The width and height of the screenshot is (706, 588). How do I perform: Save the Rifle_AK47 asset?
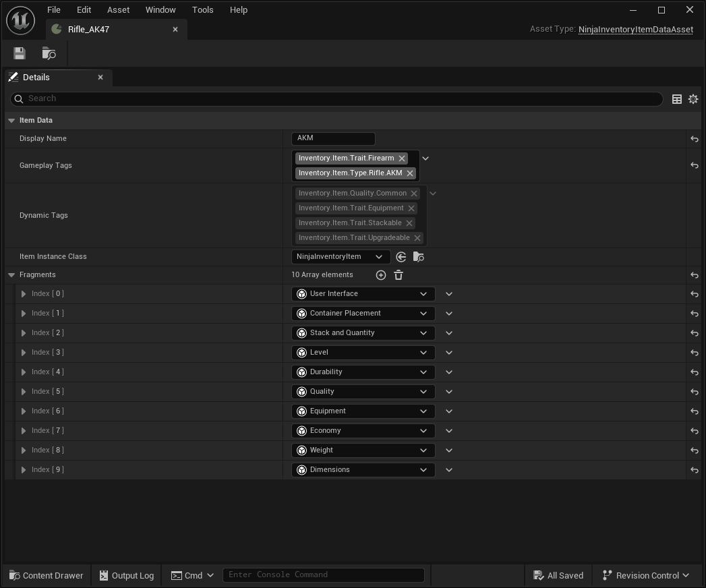click(x=19, y=53)
